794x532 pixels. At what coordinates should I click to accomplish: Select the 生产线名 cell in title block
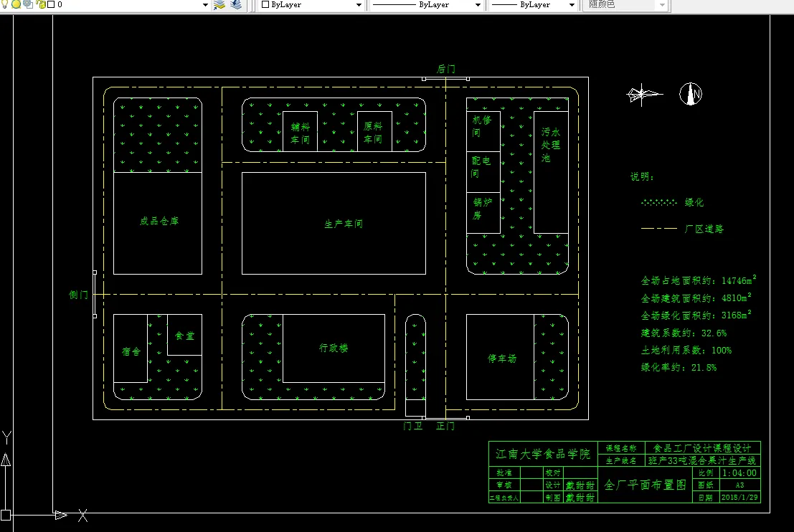[621, 460]
